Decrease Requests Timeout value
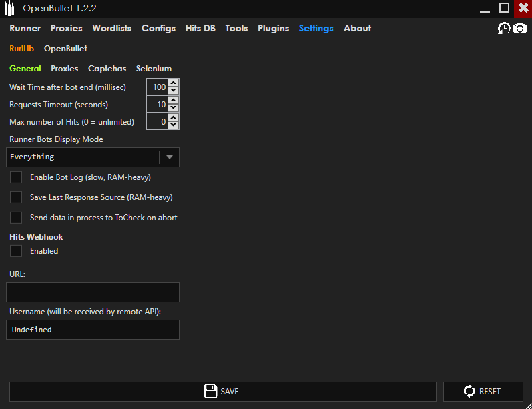Screen dimensions: 532x409 point(174,108)
